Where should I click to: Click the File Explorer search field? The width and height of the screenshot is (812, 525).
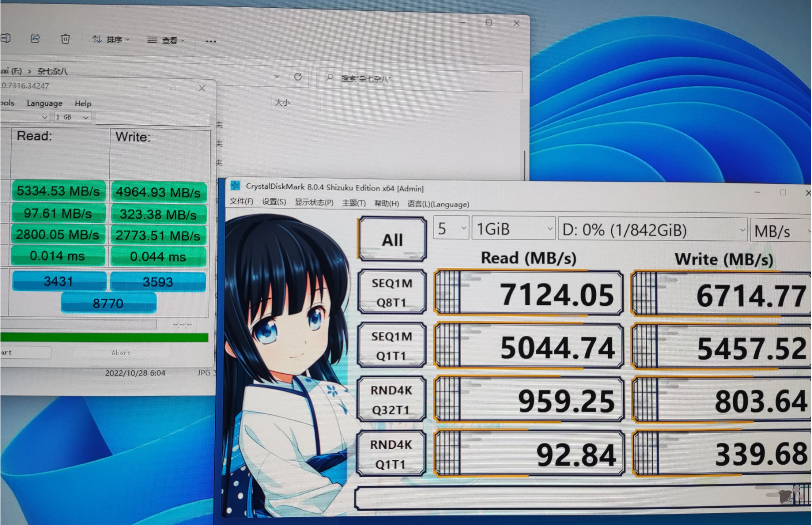point(419,79)
